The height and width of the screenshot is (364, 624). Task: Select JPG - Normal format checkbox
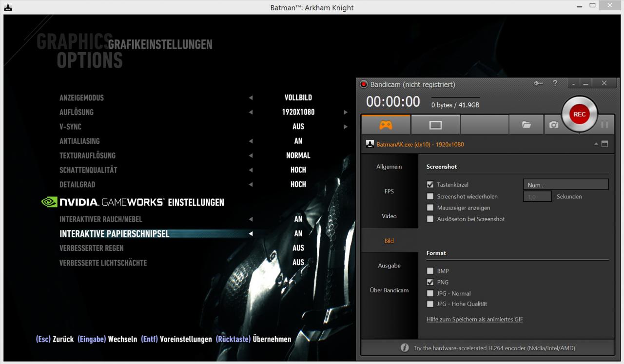[x=430, y=293]
